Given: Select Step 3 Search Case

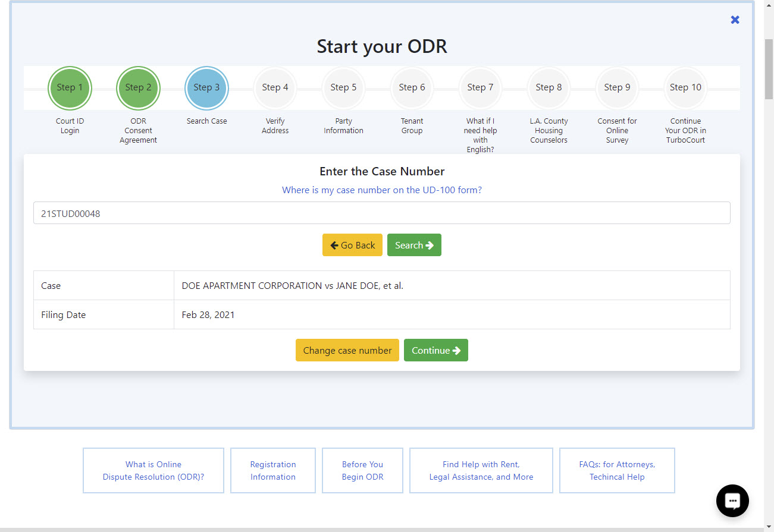Looking at the screenshot, I should click(206, 87).
